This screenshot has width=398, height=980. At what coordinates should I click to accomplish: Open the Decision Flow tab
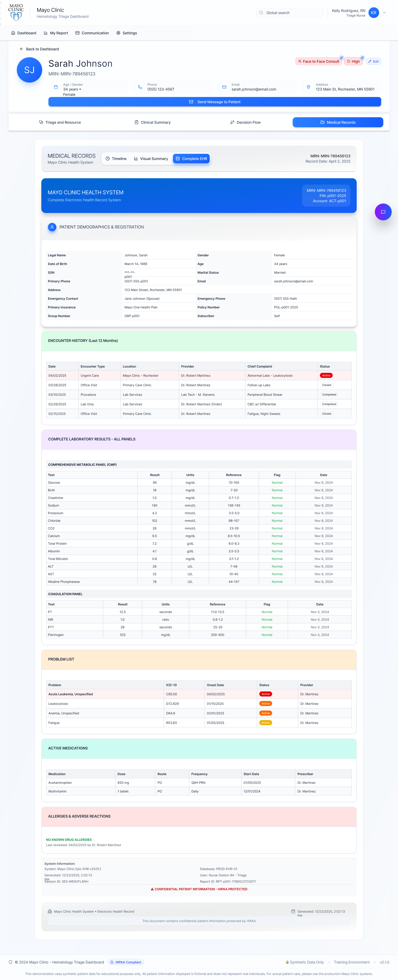[x=245, y=123]
